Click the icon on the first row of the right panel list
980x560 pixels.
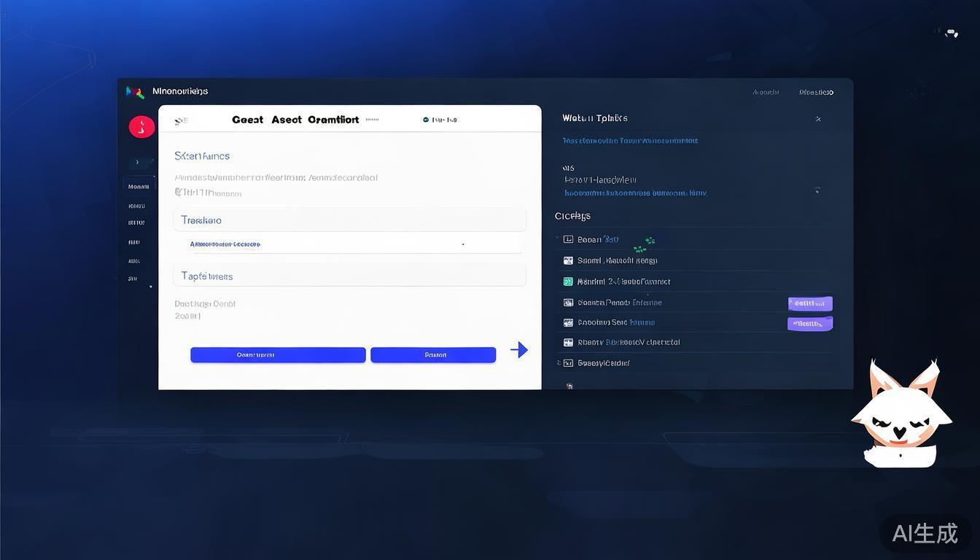[x=568, y=239]
